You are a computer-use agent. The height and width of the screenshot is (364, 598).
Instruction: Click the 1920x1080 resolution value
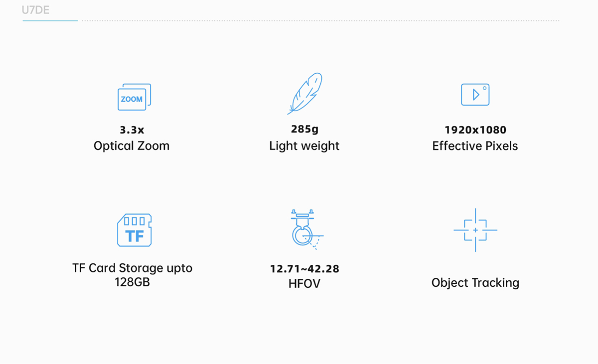475,130
